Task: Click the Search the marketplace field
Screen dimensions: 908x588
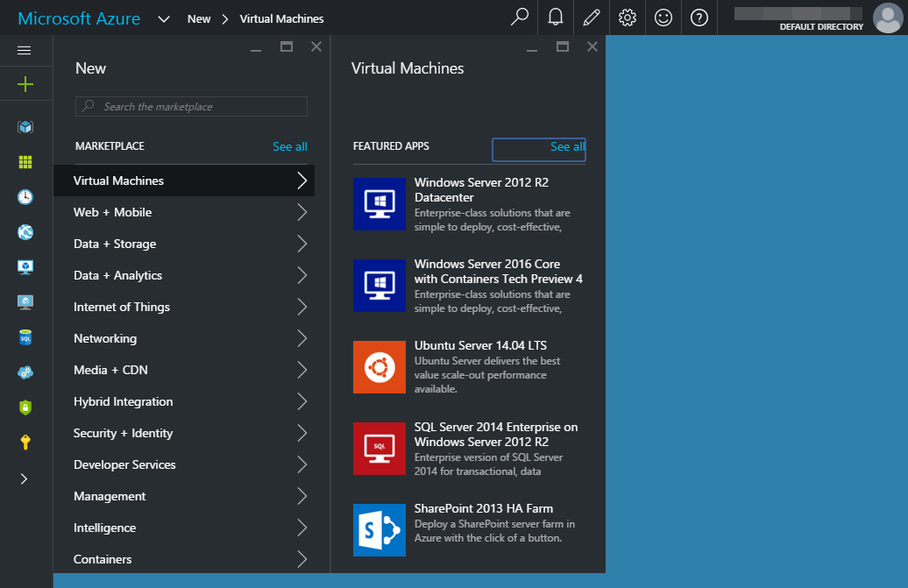Action: click(190, 106)
